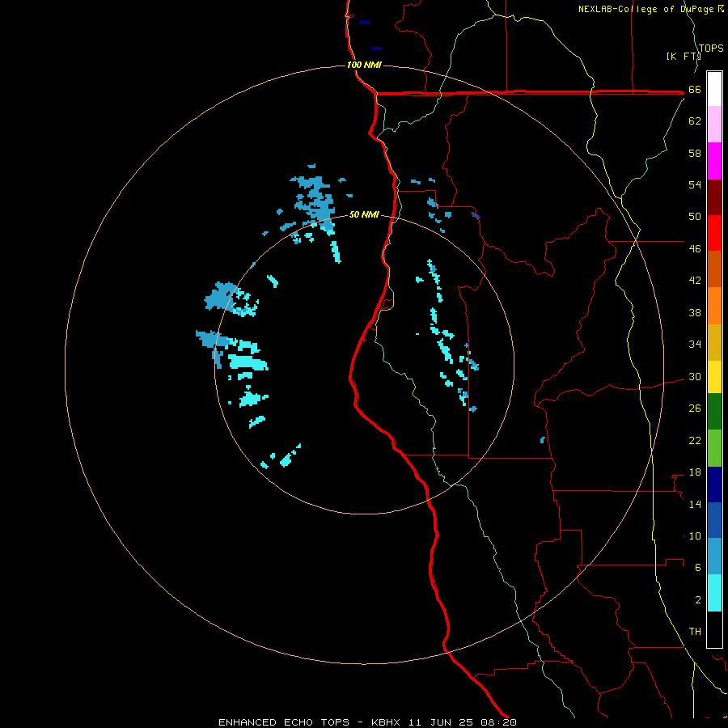This screenshot has width=728, height=728.
Task: Click the NEXLAB-College of DuPage credit text
Action: click(x=651, y=9)
